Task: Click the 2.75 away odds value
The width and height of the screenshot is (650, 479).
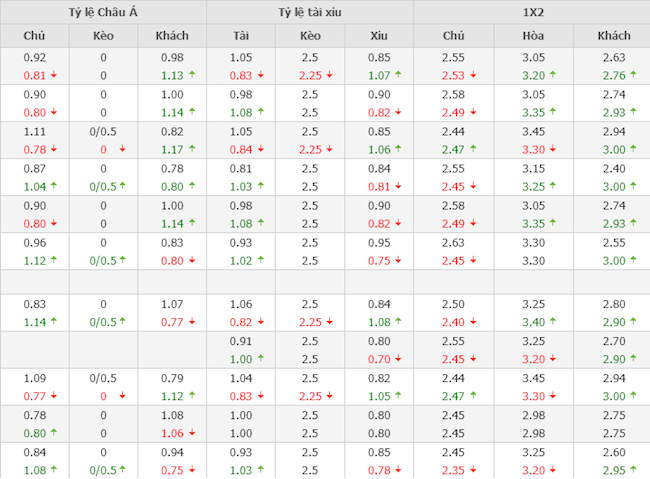Action: tap(613, 415)
